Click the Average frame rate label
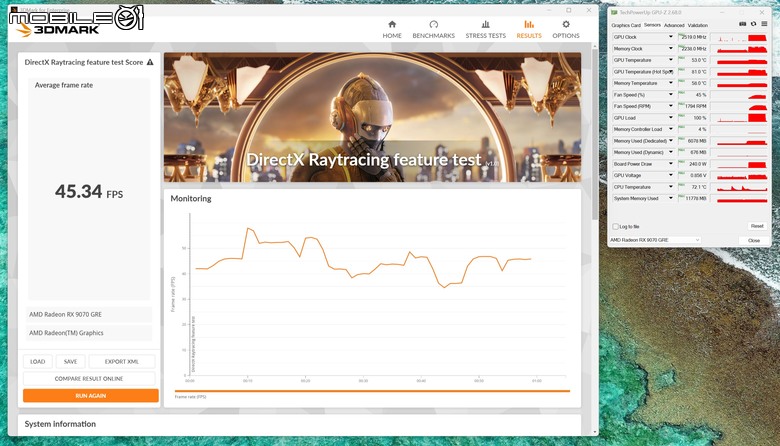This screenshot has height=446, width=780. coord(64,85)
